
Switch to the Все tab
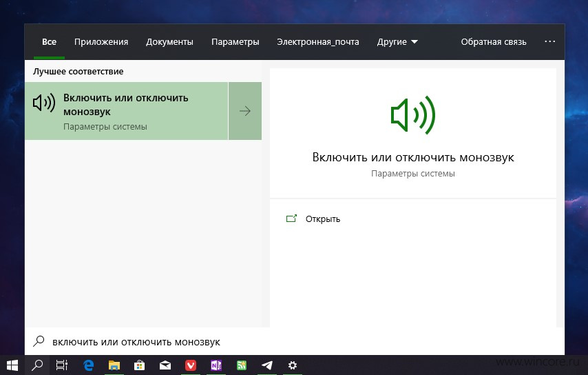pyautogui.click(x=49, y=41)
